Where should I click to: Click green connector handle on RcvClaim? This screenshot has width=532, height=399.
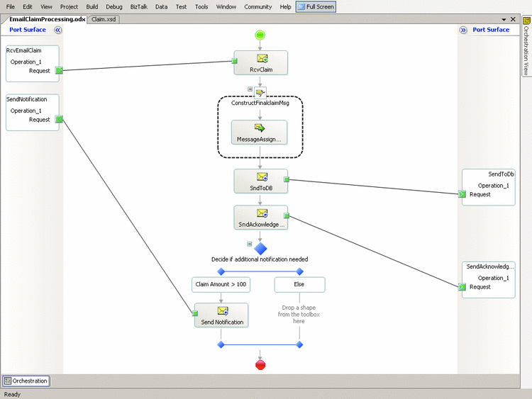click(x=234, y=61)
